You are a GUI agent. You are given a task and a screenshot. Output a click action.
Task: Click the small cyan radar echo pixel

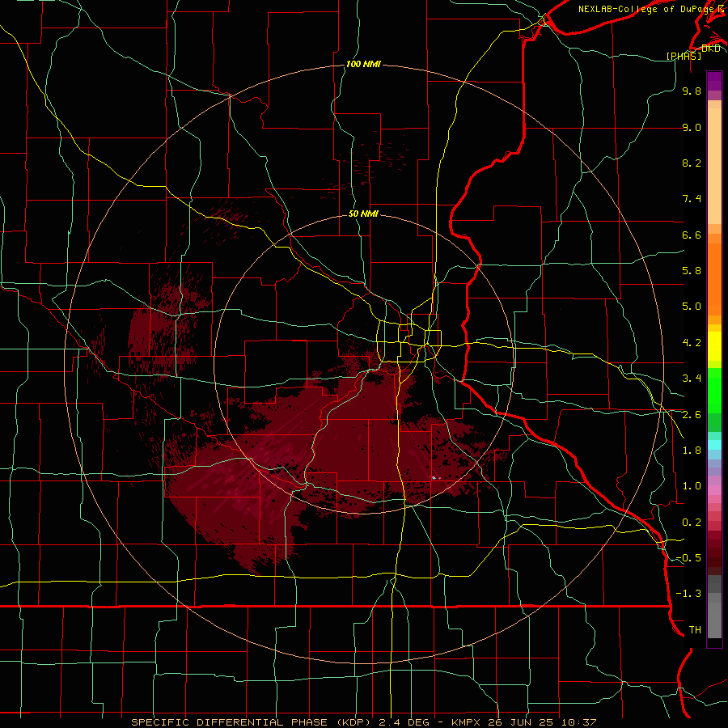click(x=434, y=477)
